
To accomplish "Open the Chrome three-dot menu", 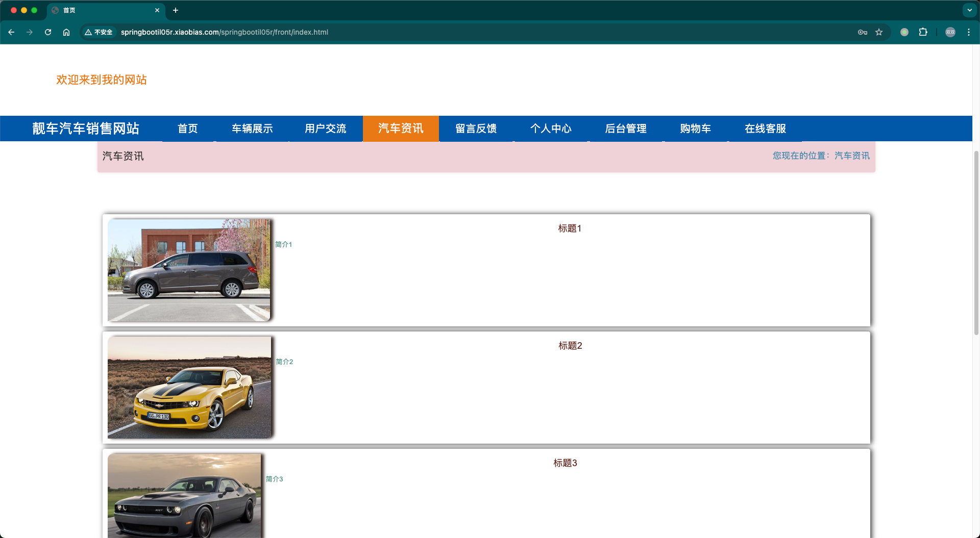I will [x=969, y=32].
